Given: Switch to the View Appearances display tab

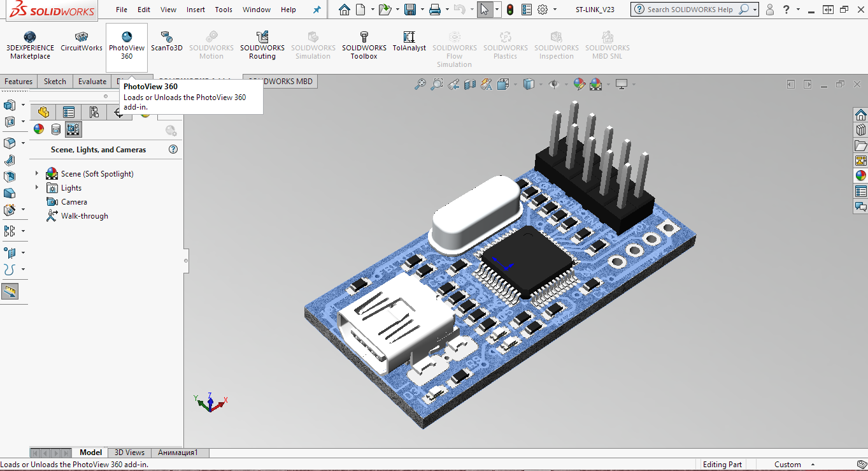Looking at the screenshot, I should (x=38, y=129).
